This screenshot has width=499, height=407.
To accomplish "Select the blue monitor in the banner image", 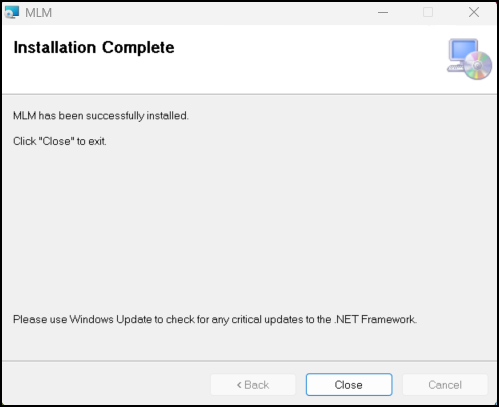I will pyautogui.click(x=463, y=50).
